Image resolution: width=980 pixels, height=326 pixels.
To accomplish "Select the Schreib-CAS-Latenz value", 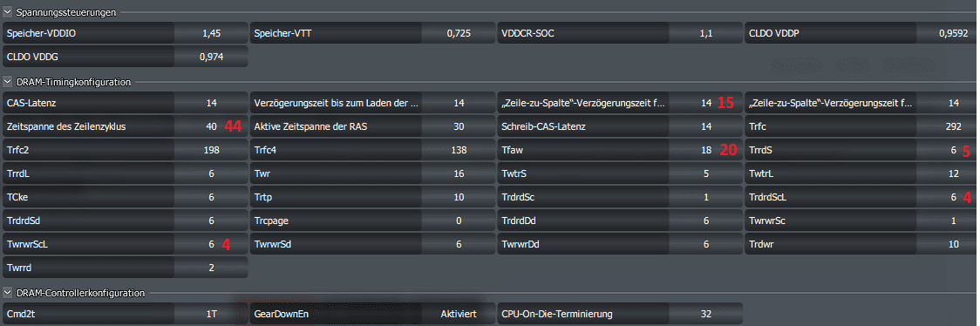I will point(706,126).
